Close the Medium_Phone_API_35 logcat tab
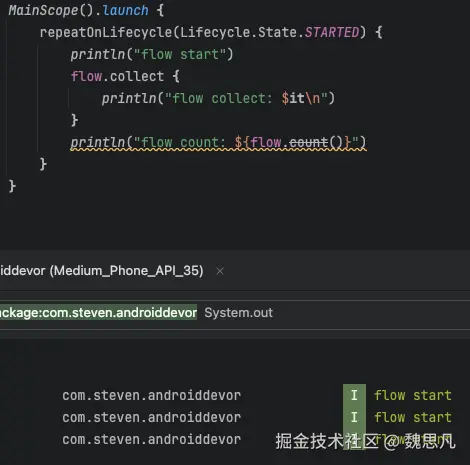 tap(220, 271)
